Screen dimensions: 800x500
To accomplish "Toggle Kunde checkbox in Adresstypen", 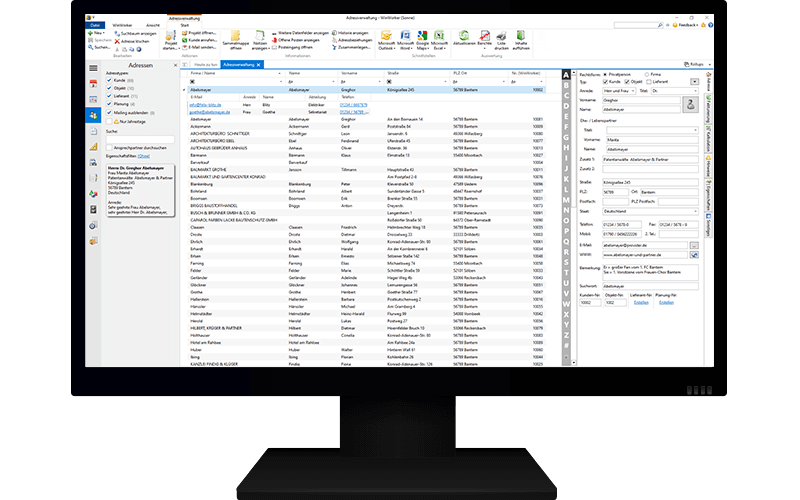I will [109, 80].
